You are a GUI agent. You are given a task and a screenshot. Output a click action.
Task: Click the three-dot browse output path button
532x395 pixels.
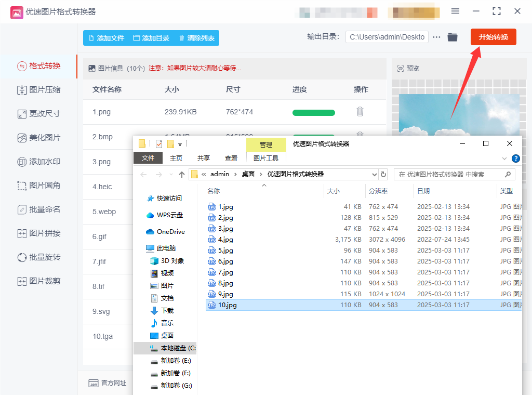click(x=436, y=37)
